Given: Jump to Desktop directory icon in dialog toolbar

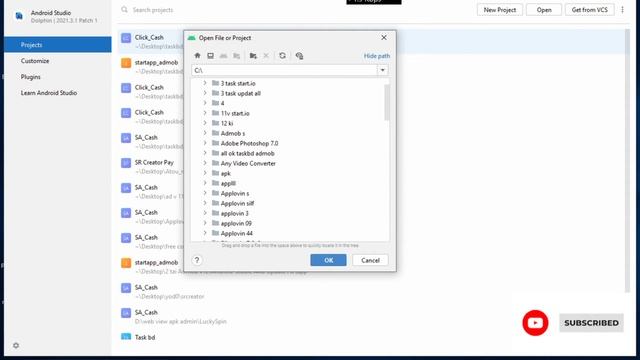Looking at the screenshot, I should click(x=210, y=56).
